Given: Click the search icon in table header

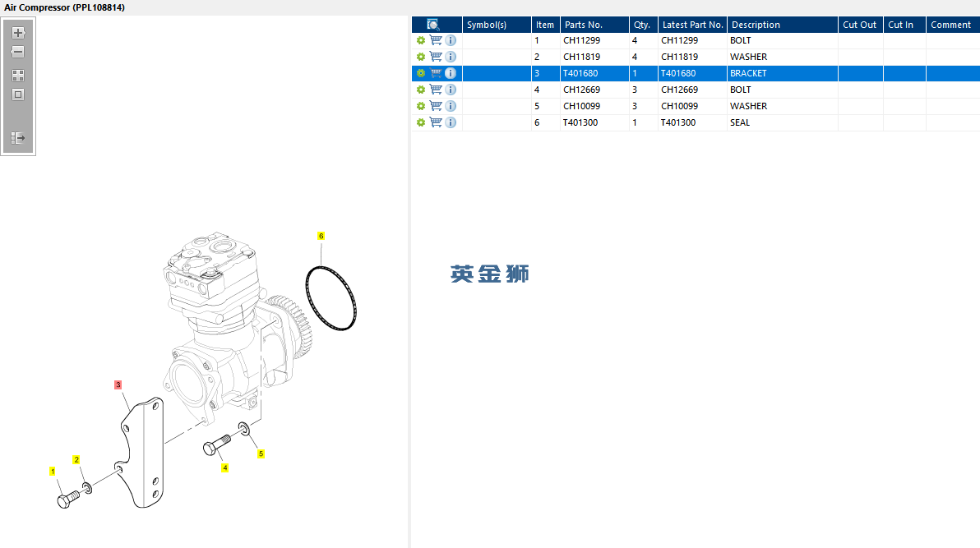Looking at the screenshot, I should (x=433, y=25).
